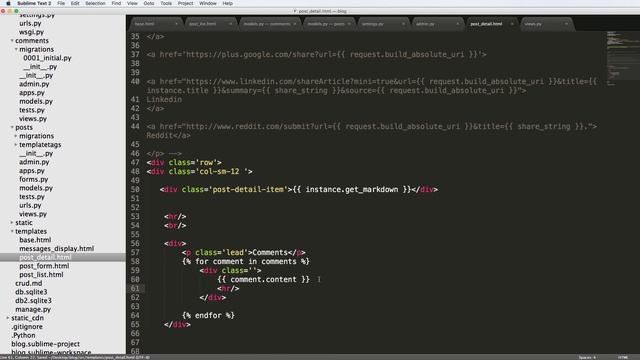Open models.py in the posts folder
The height and width of the screenshot is (360, 640).
36,188
